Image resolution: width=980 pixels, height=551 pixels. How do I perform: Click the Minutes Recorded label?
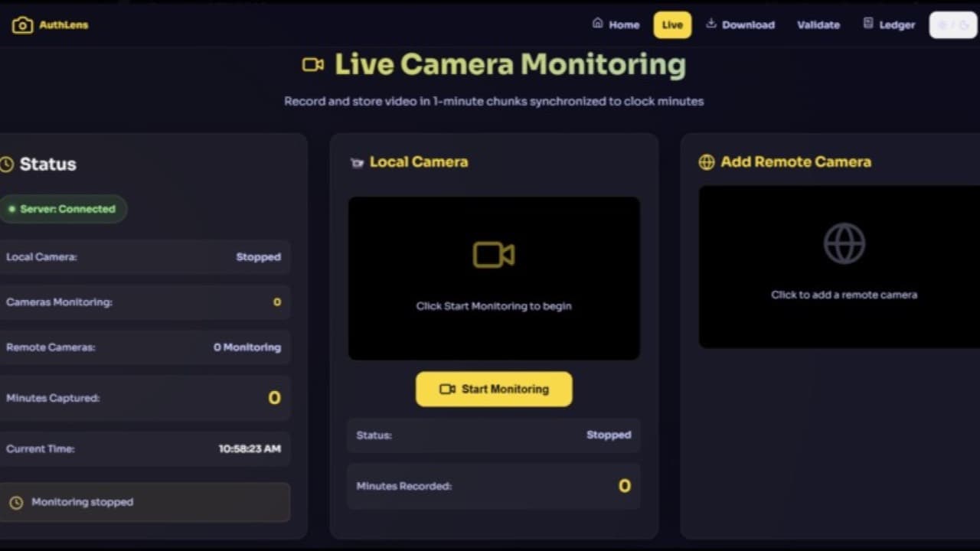[403, 486]
